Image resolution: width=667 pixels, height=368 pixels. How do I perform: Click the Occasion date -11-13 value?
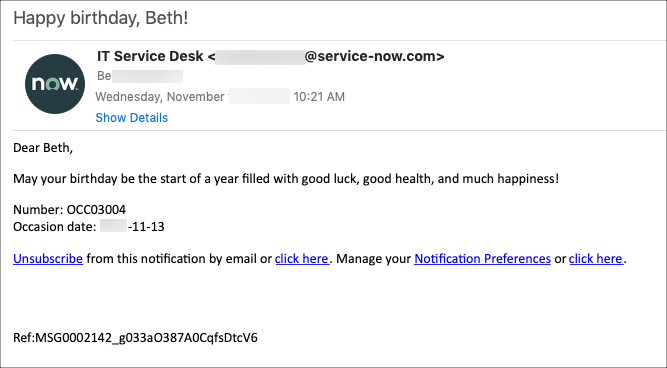146,227
